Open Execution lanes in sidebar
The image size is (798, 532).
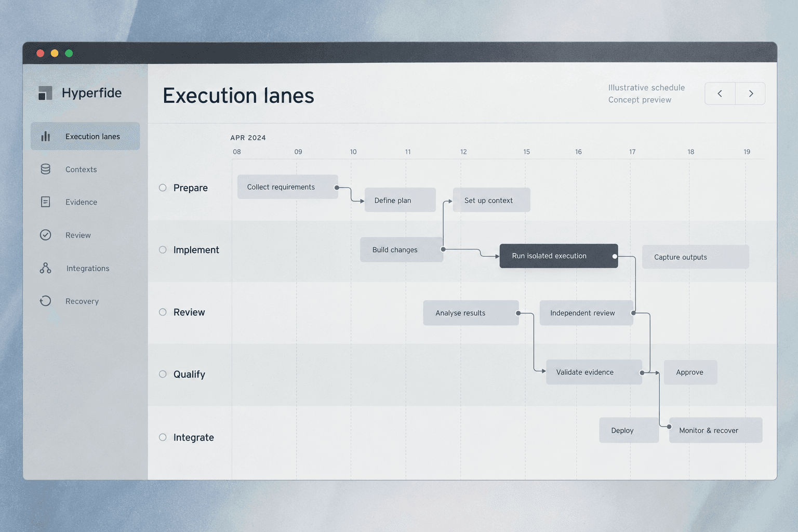85,136
